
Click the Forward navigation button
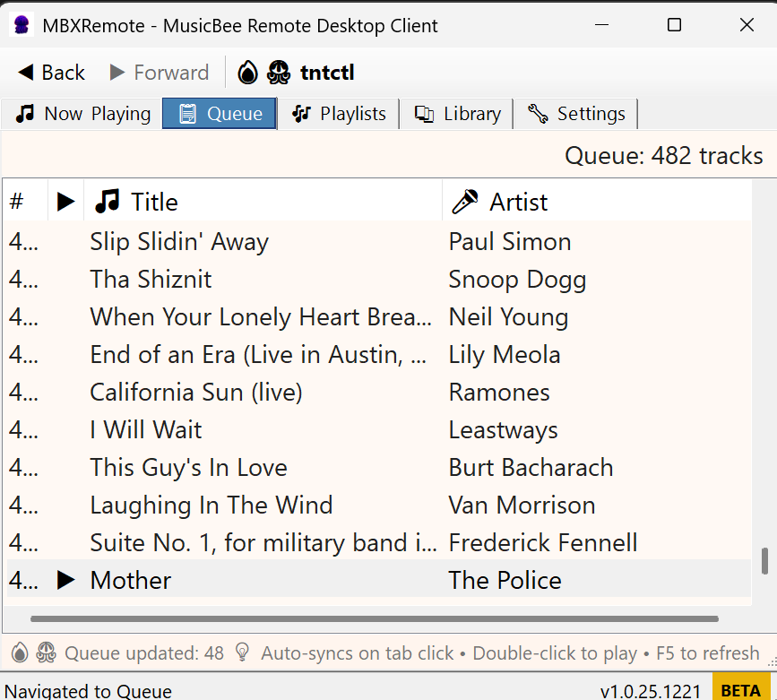pyautogui.click(x=159, y=73)
